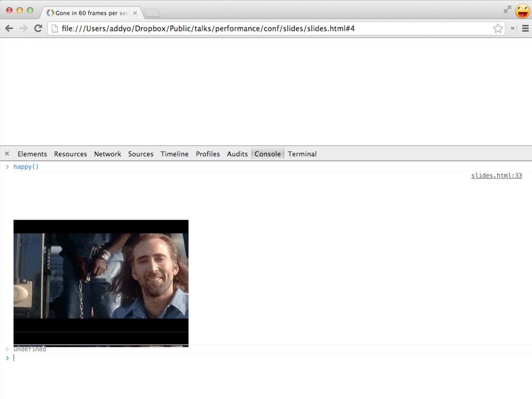Enter fullscreen using the arrows icon
The image size is (532, 399).
[507, 9]
